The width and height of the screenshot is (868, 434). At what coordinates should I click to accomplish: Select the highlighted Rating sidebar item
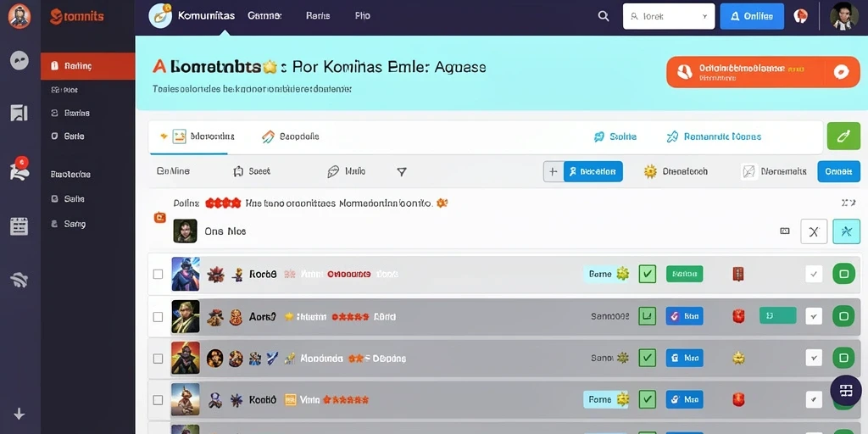click(x=88, y=66)
